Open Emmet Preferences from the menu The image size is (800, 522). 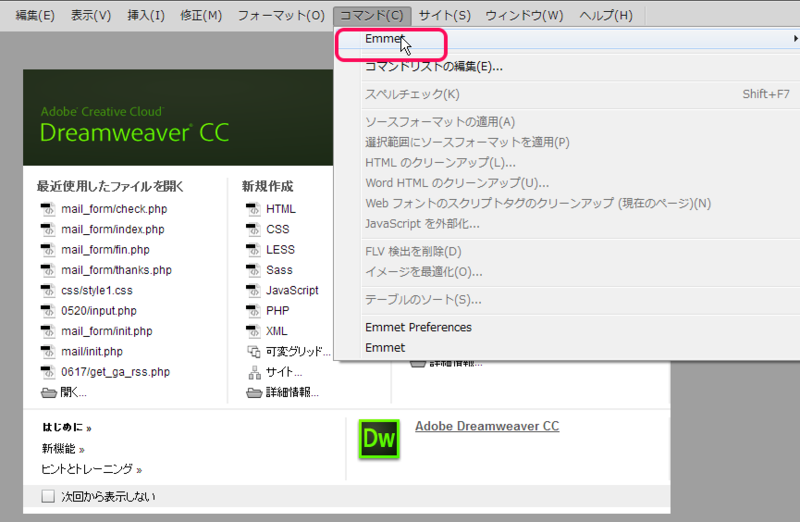pos(567,328)
